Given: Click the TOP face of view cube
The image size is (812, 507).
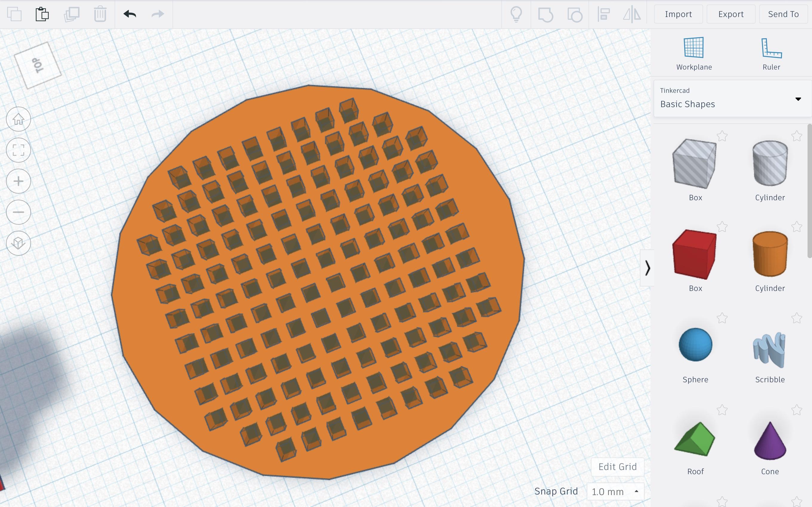Looking at the screenshot, I should click(38, 65).
